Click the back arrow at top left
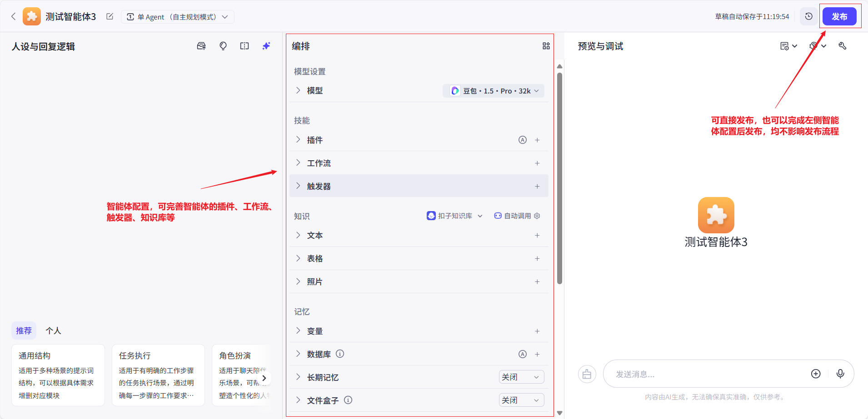 tap(14, 17)
